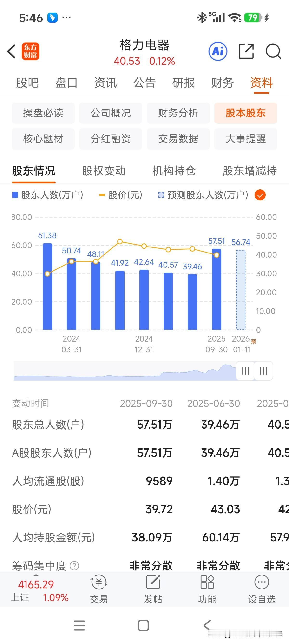Tap stock price 40.53 under 格力电器
Image resolution: width=289 pixels, height=644 pixels.
point(127,61)
